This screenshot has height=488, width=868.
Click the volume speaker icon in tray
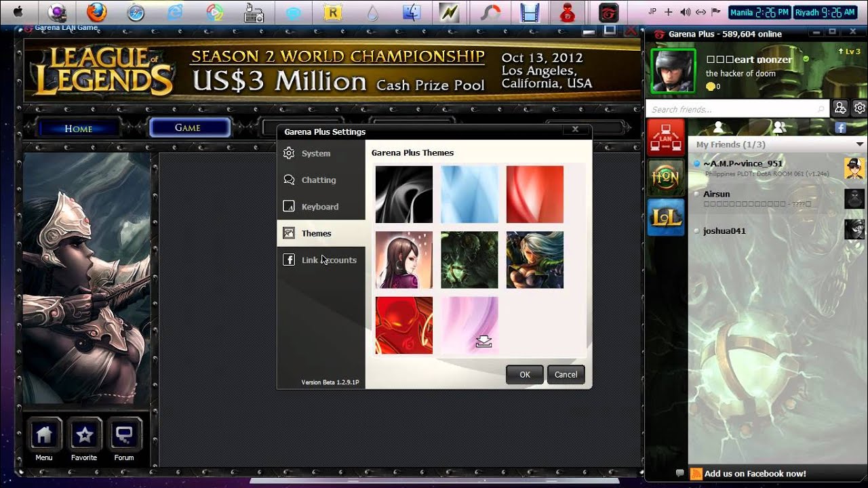[x=685, y=12]
